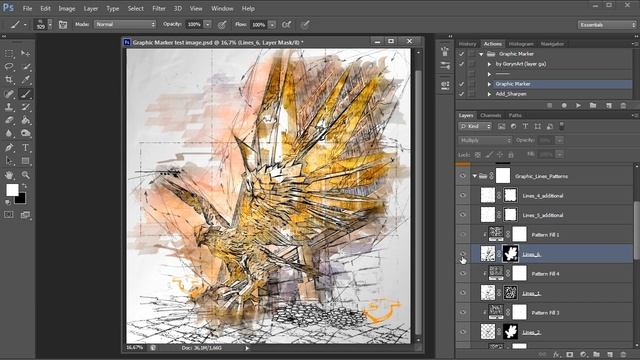The width and height of the screenshot is (640, 360).
Task: Open the Filter menu
Action: click(159, 8)
